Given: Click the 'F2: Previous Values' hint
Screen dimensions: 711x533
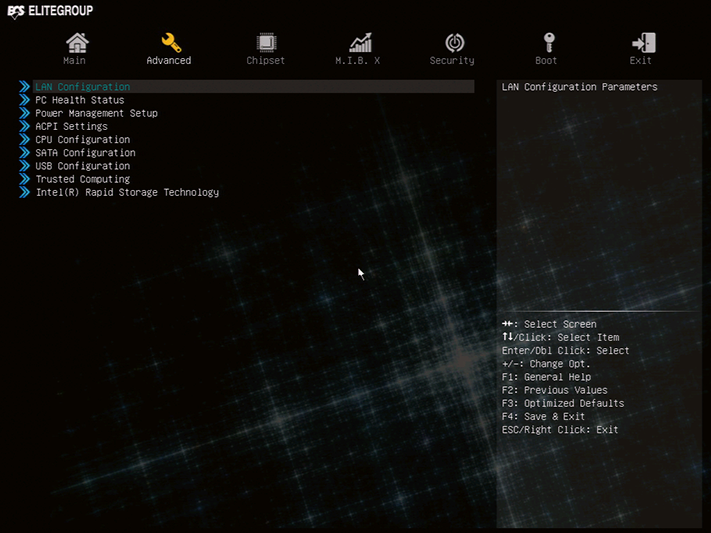Looking at the screenshot, I should pyautogui.click(x=555, y=390).
